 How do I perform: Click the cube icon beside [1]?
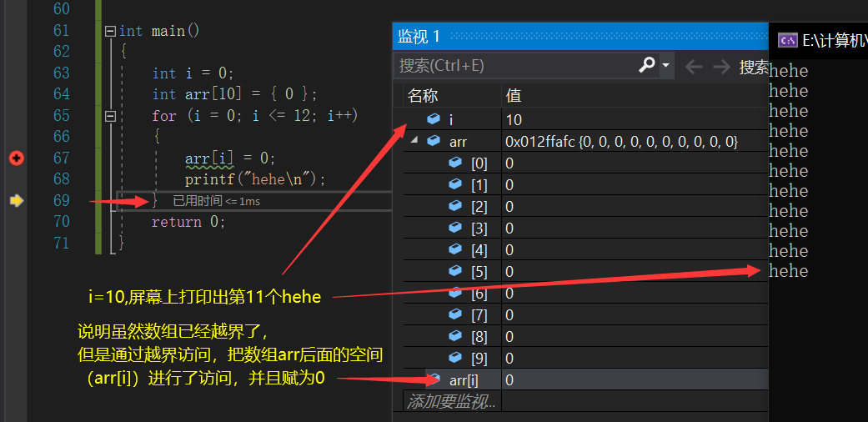tap(455, 183)
